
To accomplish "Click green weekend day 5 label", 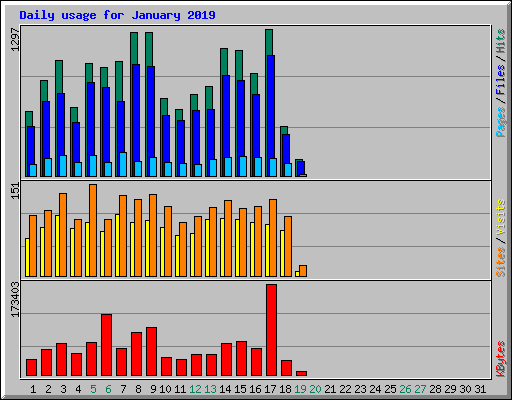I will tap(93, 389).
